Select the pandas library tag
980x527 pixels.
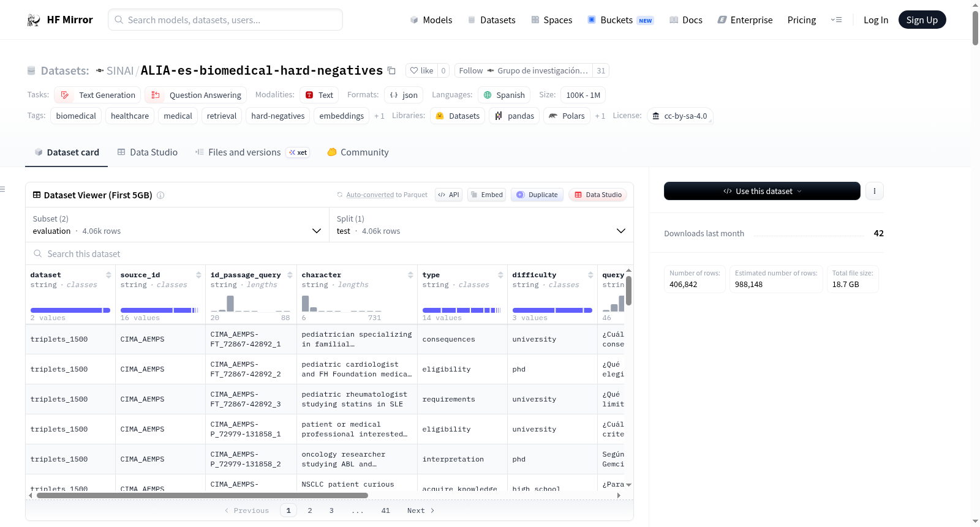point(514,116)
